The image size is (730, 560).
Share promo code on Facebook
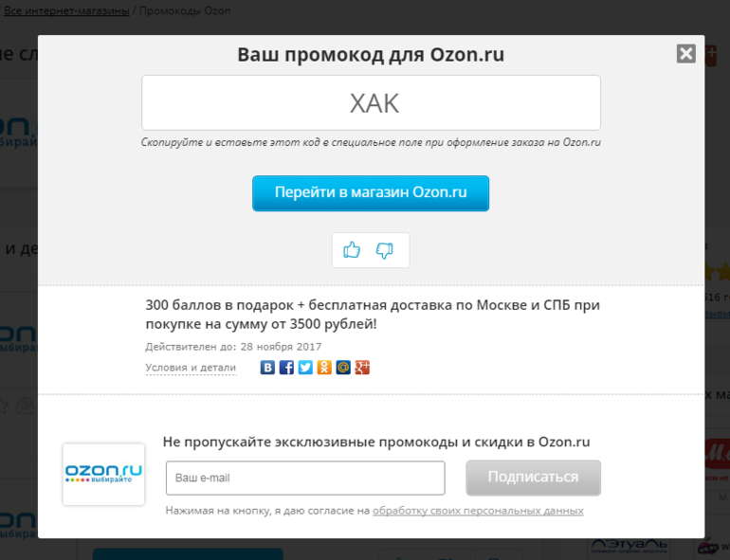click(286, 368)
